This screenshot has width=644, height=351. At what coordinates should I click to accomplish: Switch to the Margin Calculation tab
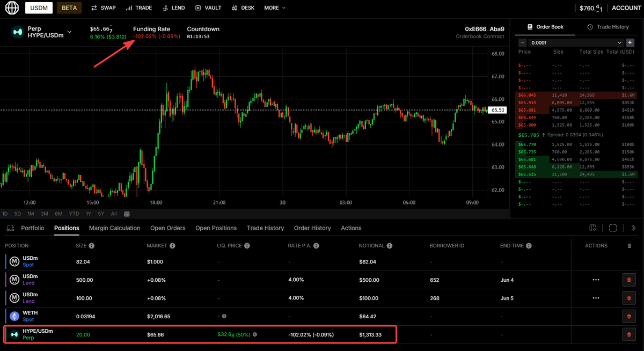pos(115,228)
